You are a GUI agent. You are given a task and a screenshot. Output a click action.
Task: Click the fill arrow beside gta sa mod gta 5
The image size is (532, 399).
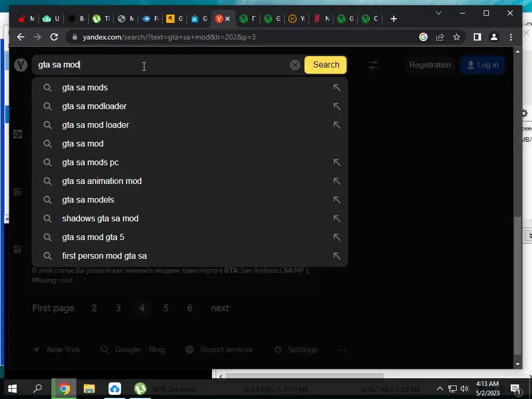click(337, 237)
